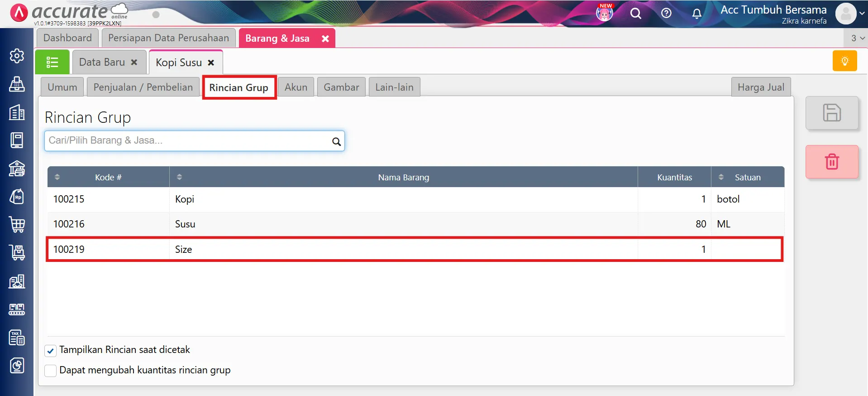
Task: Open the notification bell
Action: (x=696, y=14)
